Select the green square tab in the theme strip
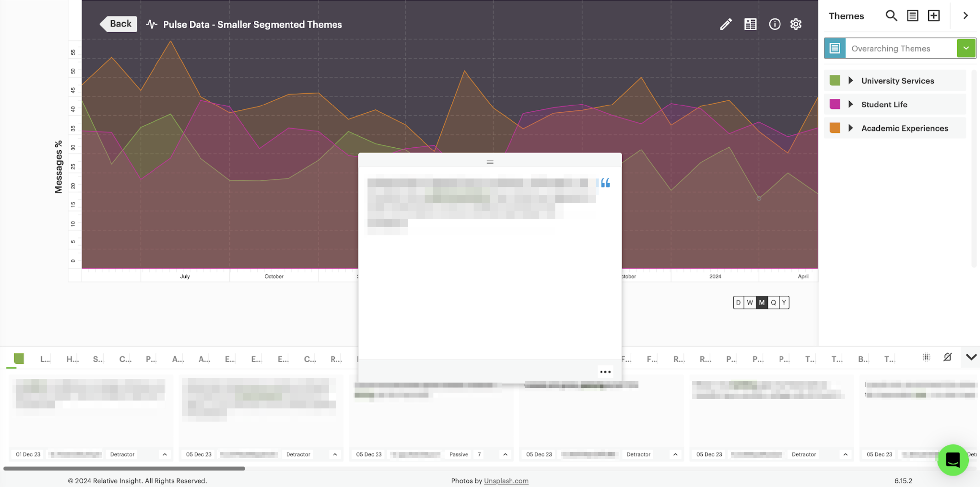The width and height of the screenshot is (980, 487). click(x=19, y=358)
